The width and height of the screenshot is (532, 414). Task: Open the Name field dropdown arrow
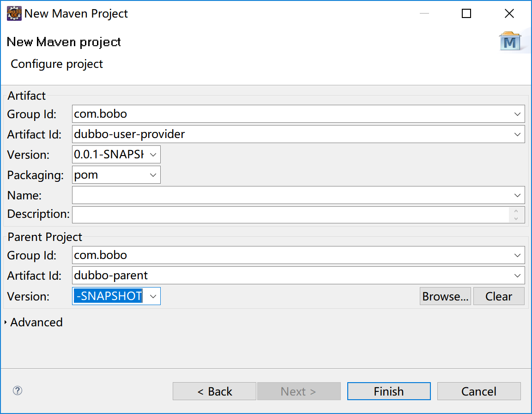pyautogui.click(x=517, y=195)
